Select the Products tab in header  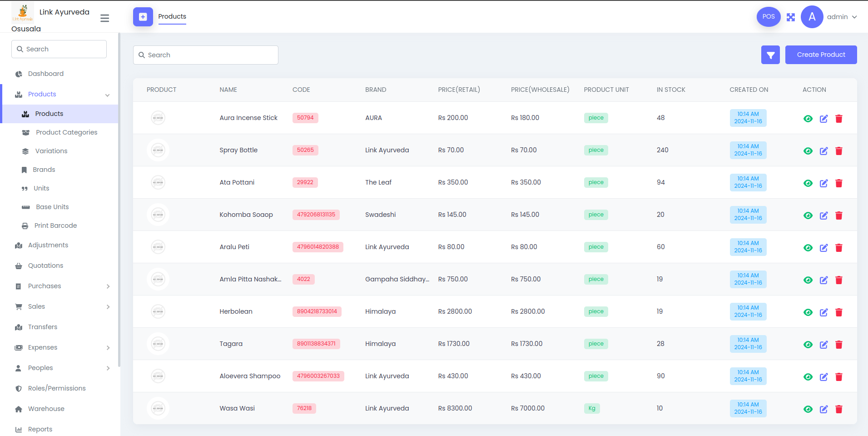172,17
